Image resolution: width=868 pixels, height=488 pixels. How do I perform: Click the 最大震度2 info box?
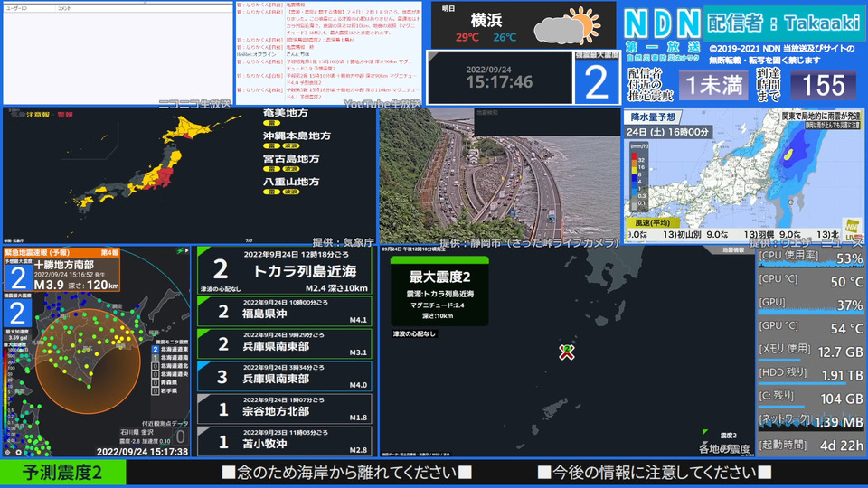click(439, 292)
